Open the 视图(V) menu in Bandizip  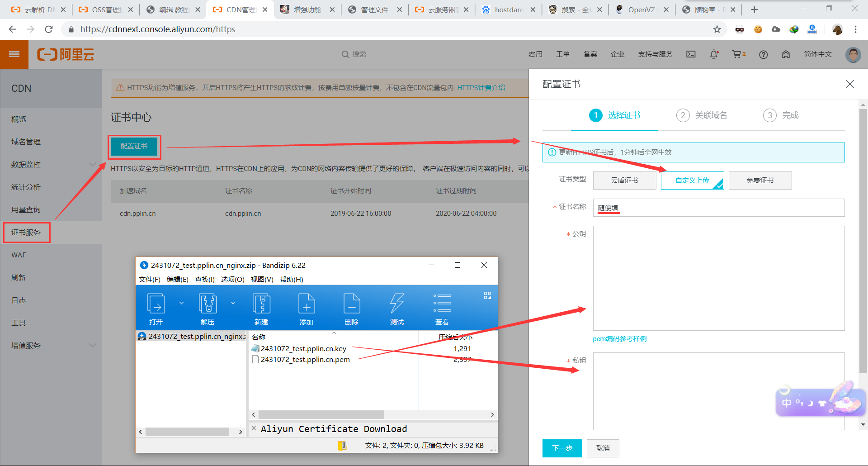(x=261, y=279)
